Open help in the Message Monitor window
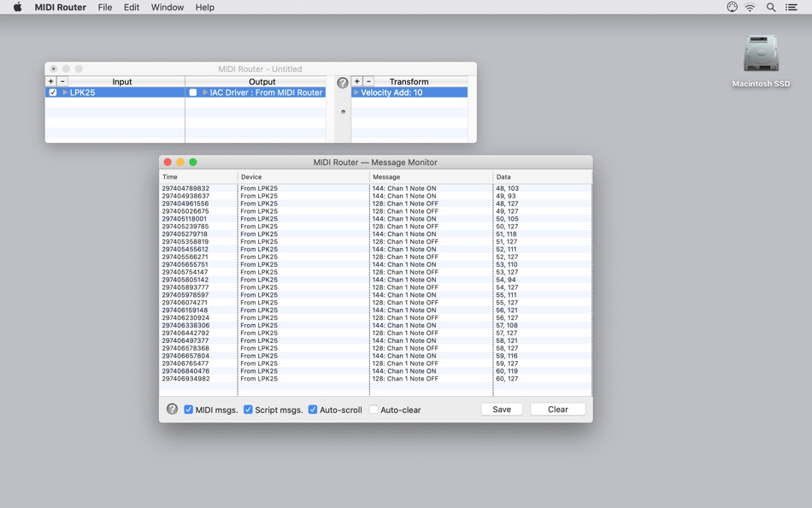Image resolution: width=812 pixels, height=508 pixels. 172,409
